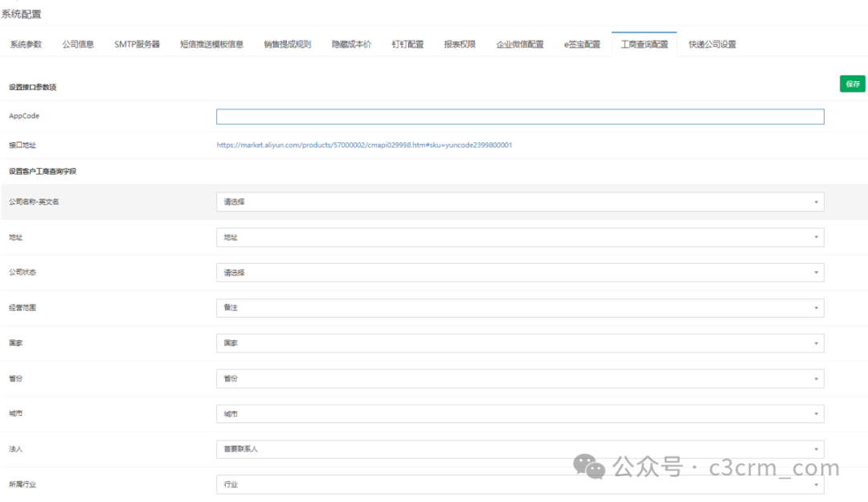Viewport: 868px width, 502px height.
Task: Expand the 城市 row dropdown
Action: (520, 414)
